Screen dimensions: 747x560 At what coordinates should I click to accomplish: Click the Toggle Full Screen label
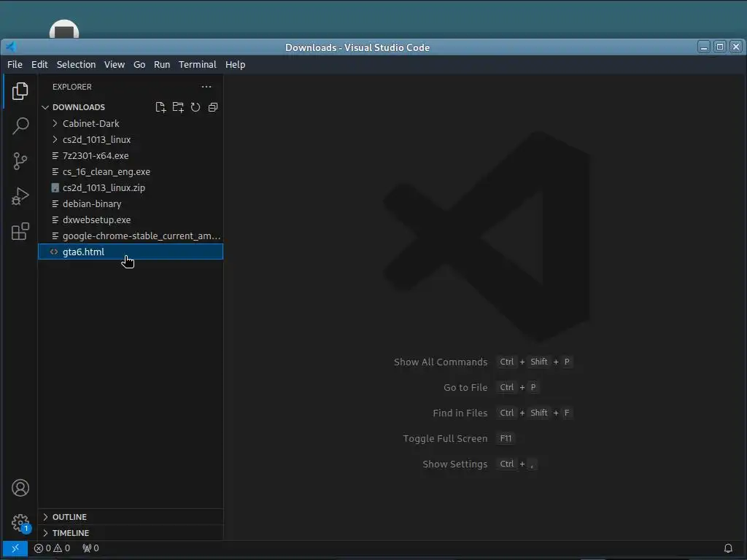point(445,438)
